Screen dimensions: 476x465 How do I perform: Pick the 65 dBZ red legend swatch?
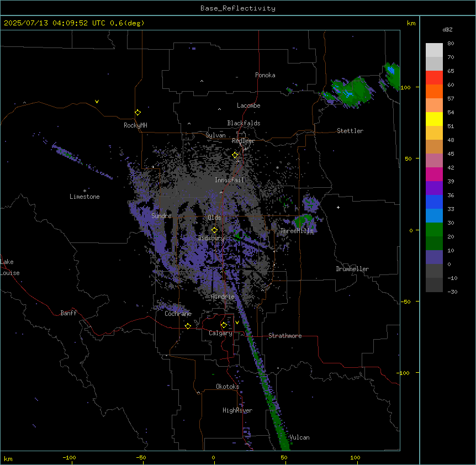point(434,78)
